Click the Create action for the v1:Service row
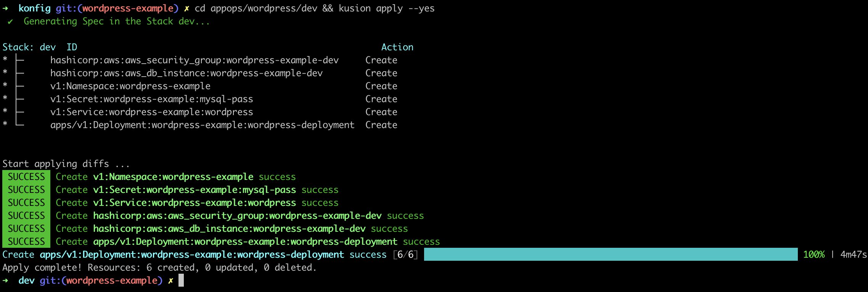The height and width of the screenshot is (292, 868). point(381,112)
